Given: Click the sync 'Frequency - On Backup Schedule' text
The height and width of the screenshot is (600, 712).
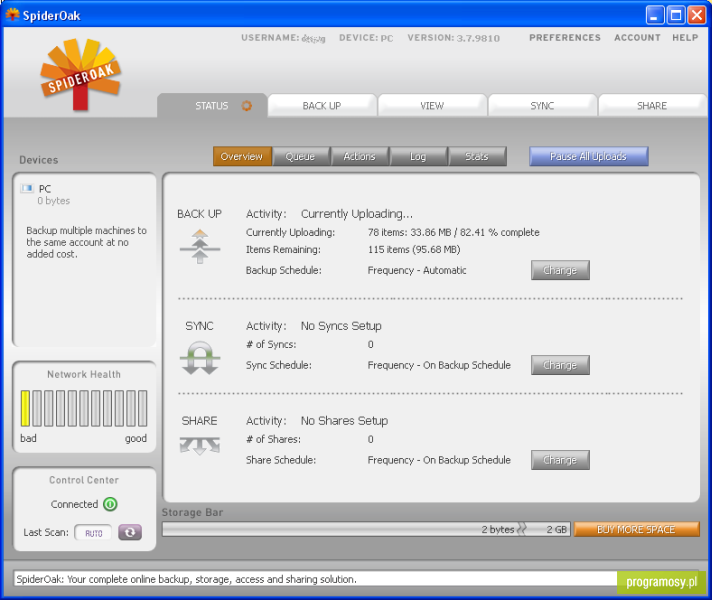Looking at the screenshot, I should 439,365.
